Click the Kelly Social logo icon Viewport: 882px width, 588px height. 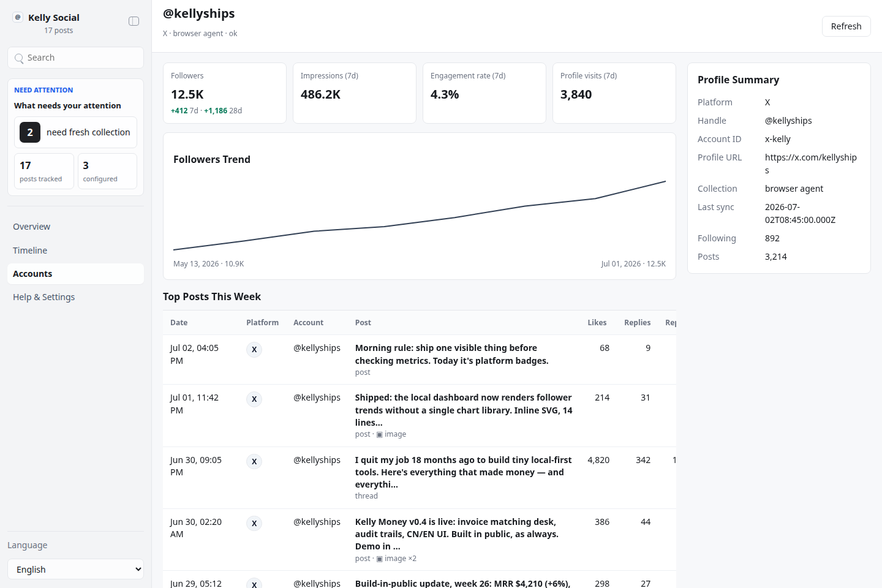point(18,17)
